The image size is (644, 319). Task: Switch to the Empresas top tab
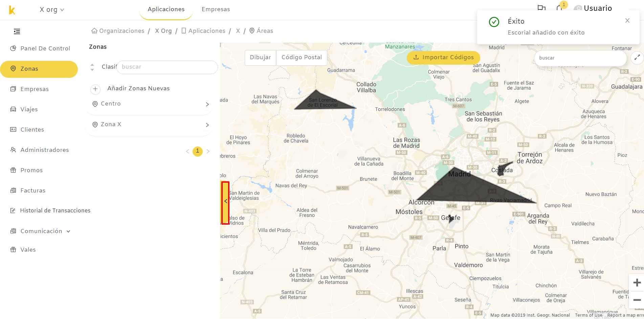(x=216, y=9)
